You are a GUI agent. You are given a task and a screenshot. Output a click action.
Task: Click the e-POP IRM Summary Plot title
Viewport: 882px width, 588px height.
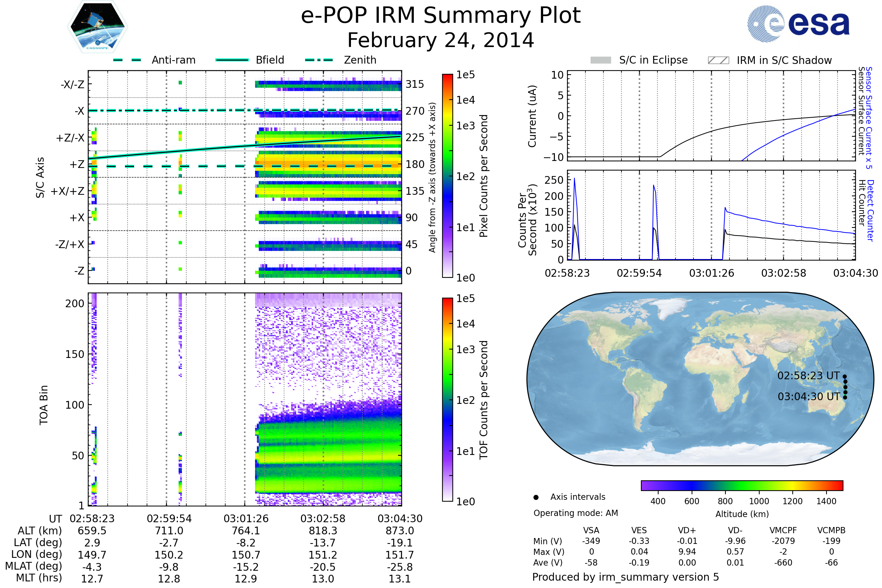[441, 15]
